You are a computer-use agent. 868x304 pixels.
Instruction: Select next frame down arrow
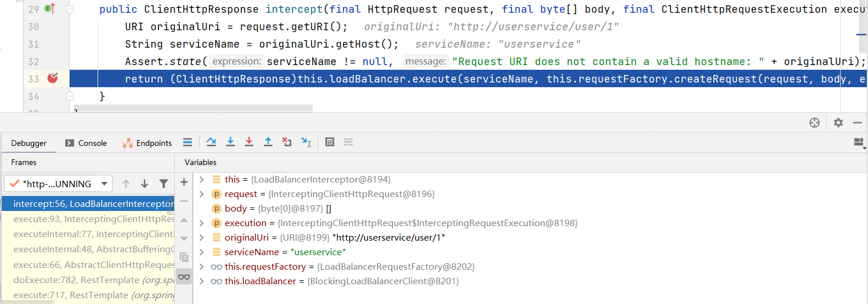pyautogui.click(x=145, y=184)
